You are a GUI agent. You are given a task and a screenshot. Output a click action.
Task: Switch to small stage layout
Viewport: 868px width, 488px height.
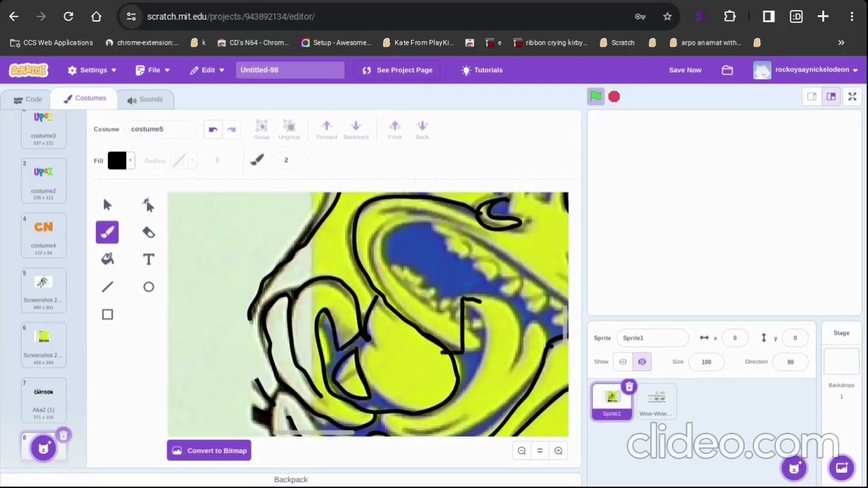(812, 97)
